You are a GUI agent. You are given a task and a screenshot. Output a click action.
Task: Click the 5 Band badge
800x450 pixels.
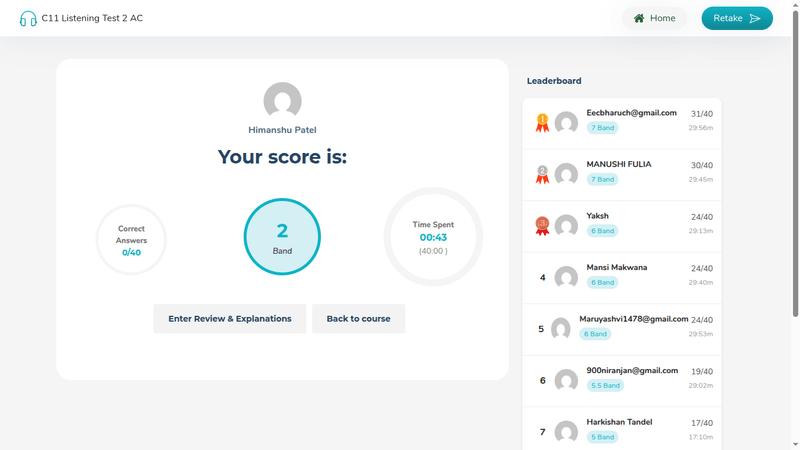coord(603,437)
